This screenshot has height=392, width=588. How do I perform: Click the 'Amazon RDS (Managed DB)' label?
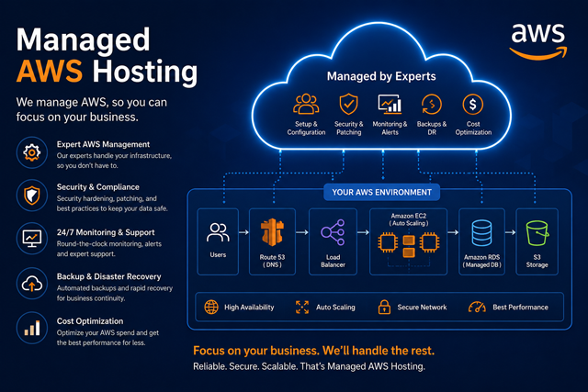[x=481, y=261]
